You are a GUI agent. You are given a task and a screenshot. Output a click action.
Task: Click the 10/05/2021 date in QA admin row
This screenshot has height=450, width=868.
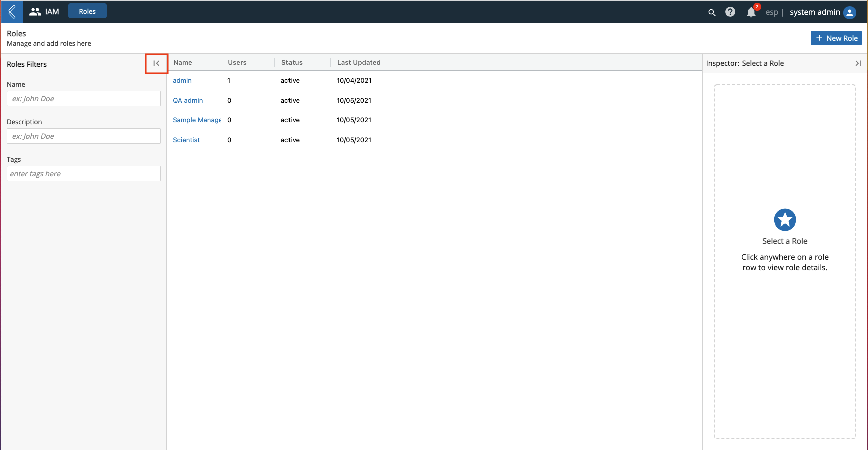(354, 100)
